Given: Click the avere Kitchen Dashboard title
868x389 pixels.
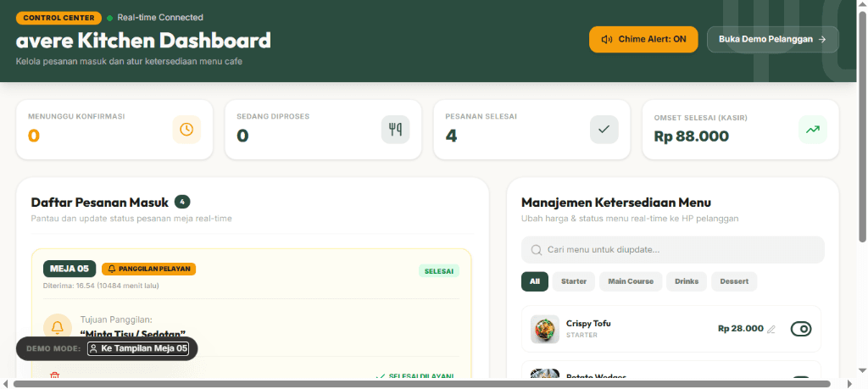Looking at the screenshot, I should coord(143,41).
